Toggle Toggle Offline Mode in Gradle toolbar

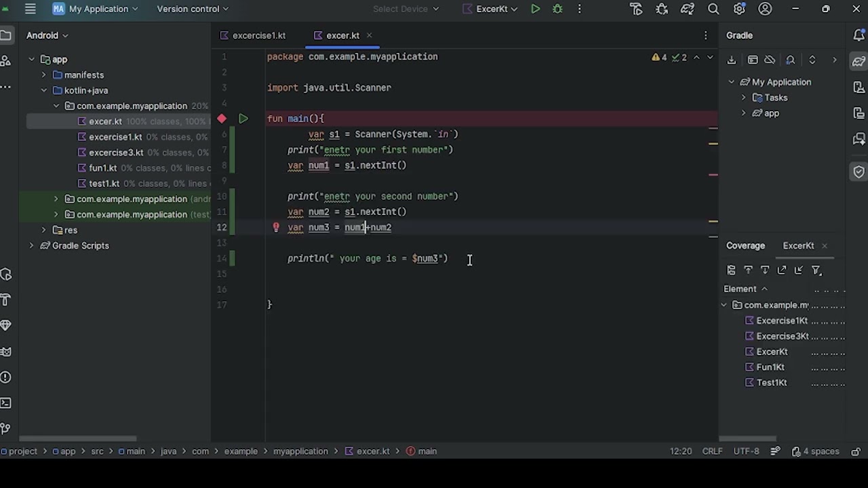click(x=770, y=60)
